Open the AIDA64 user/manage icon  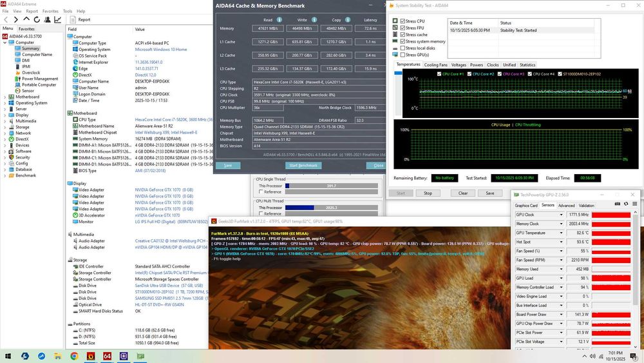(x=47, y=19)
